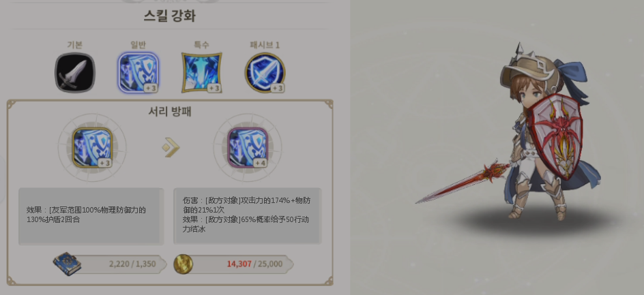Select the 일반 frost shield skill icon

click(138, 73)
